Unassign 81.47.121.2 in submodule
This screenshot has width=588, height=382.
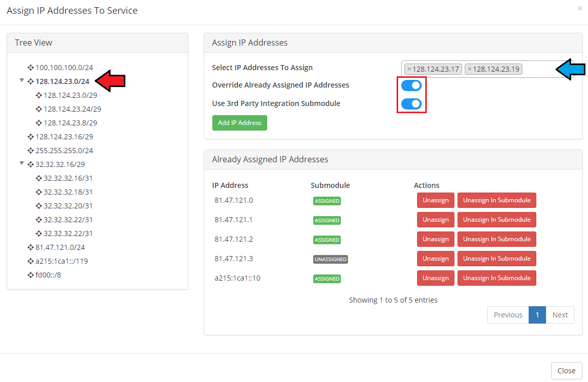click(x=496, y=239)
